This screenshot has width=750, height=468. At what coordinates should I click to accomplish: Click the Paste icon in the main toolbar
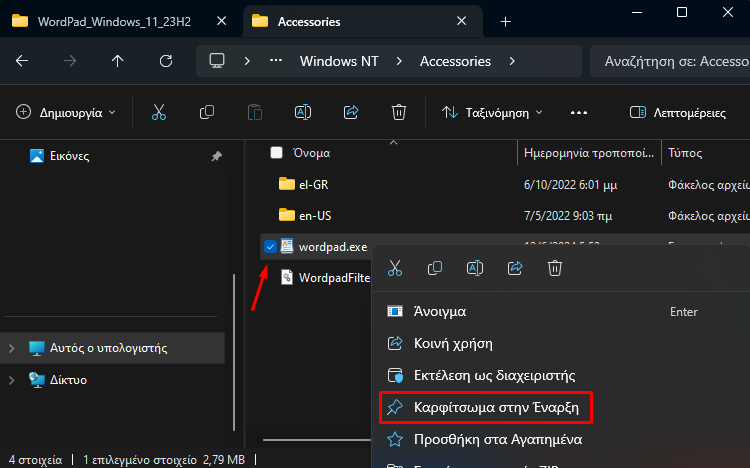point(255,112)
